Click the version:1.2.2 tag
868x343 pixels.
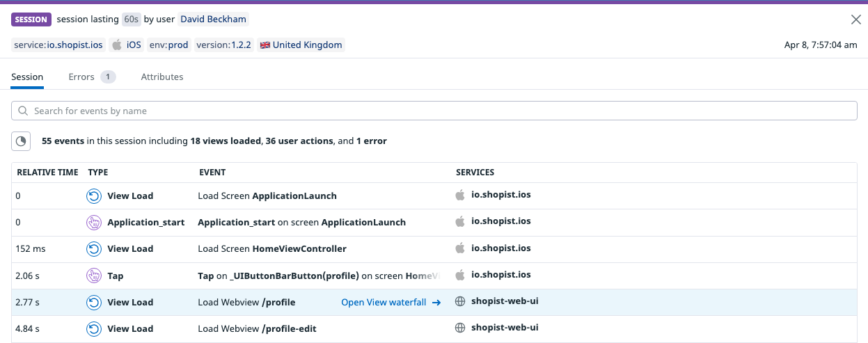coord(223,45)
